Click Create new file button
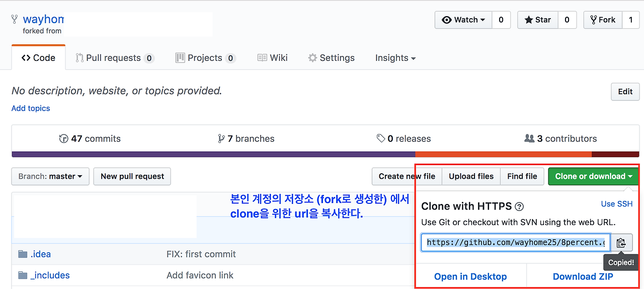Image resolution: width=644 pixels, height=289 pixels. coord(407,176)
